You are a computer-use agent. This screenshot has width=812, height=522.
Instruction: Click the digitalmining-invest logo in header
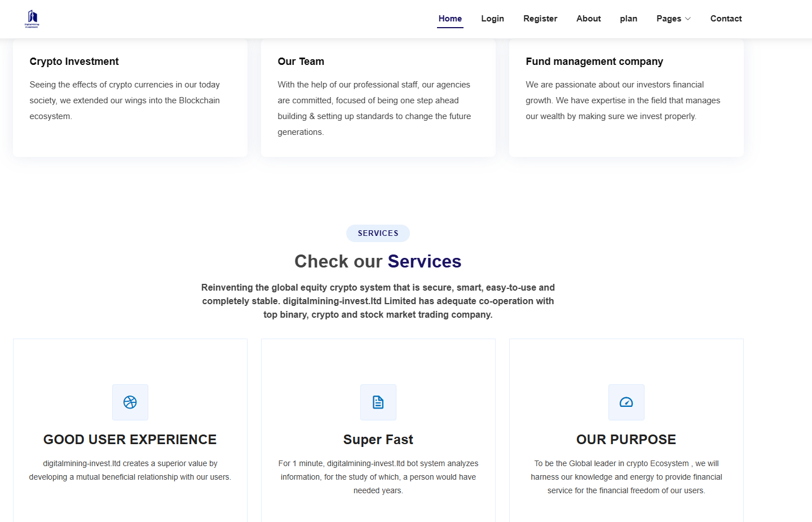pos(32,19)
